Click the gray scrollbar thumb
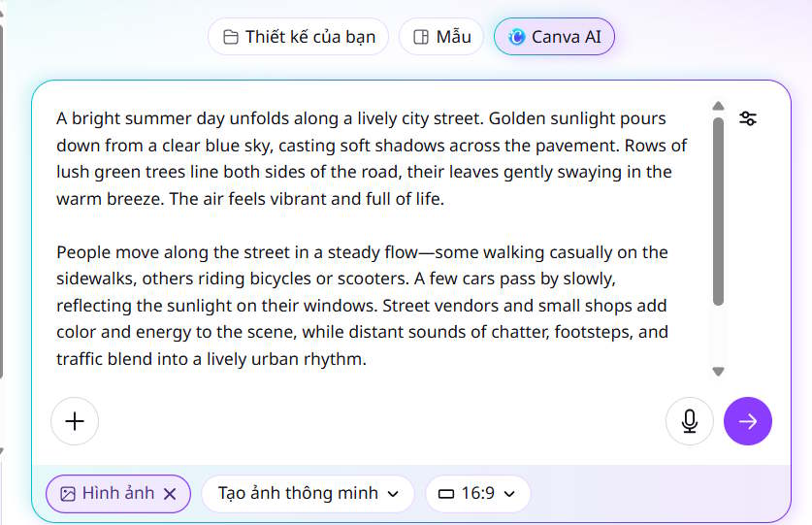Screen dimensions: 812x525 click(718, 209)
